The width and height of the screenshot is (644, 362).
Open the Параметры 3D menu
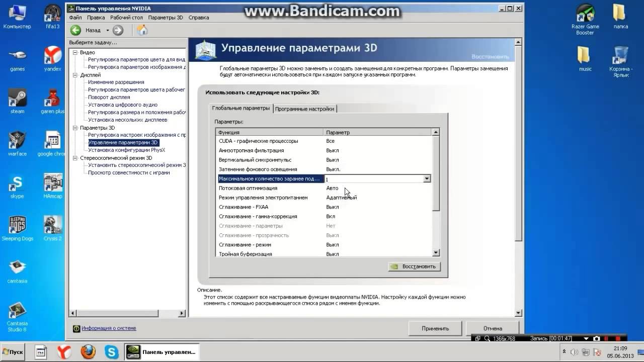point(166,18)
